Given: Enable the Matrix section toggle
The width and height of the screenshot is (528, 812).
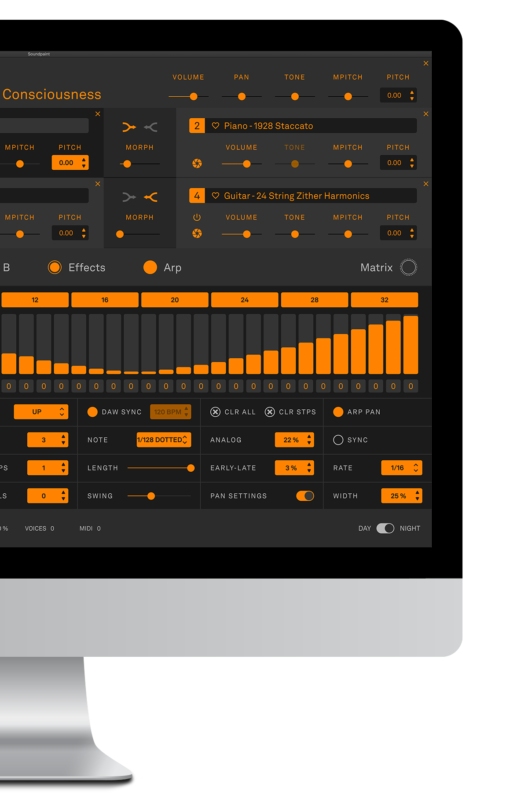Looking at the screenshot, I should coord(408,267).
